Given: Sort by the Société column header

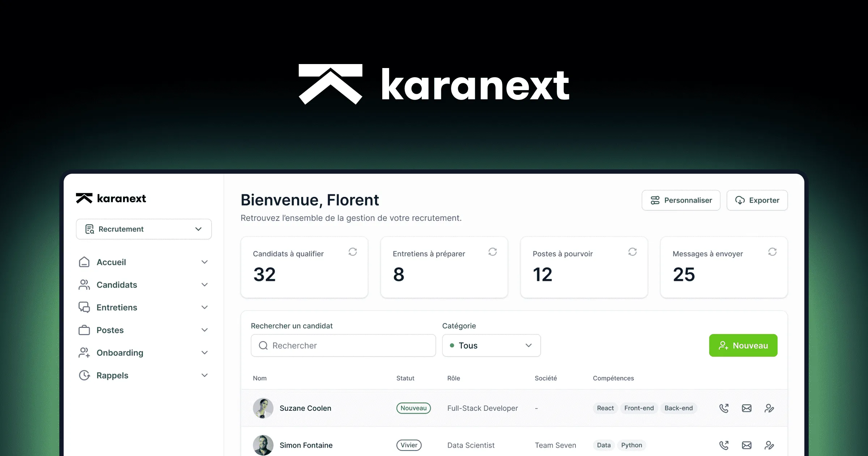Looking at the screenshot, I should pos(546,378).
